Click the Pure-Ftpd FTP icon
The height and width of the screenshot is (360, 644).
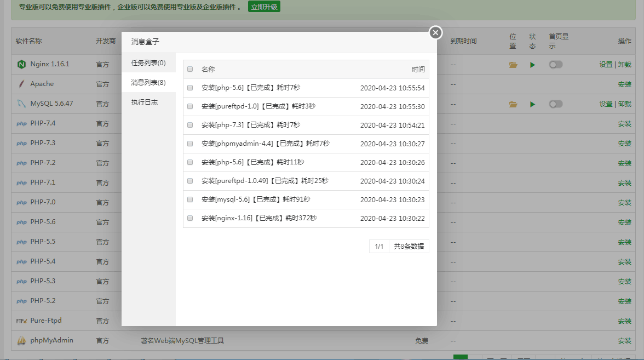point(21,321)
